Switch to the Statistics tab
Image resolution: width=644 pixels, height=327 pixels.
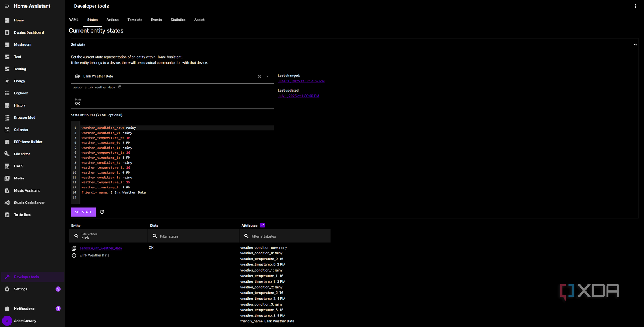[178, 20]
